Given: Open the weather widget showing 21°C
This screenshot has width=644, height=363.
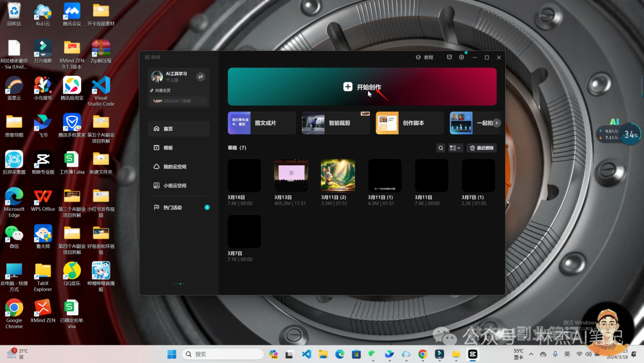Looking at the screenshot, I should pyautogui.click(x=17, y=354).
